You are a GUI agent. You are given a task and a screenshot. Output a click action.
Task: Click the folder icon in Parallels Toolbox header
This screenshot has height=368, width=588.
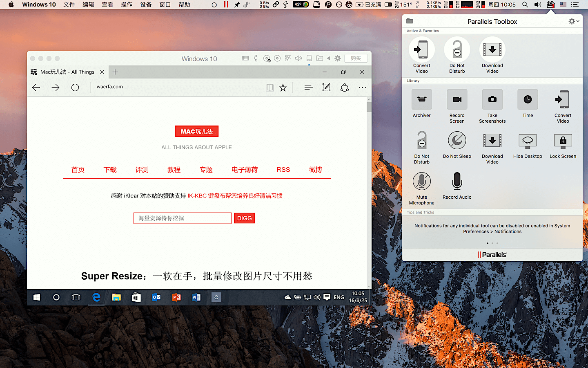pos(410,21)
